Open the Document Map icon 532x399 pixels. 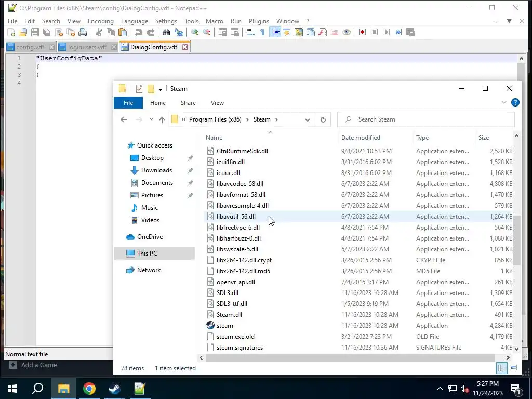[299, 32]
